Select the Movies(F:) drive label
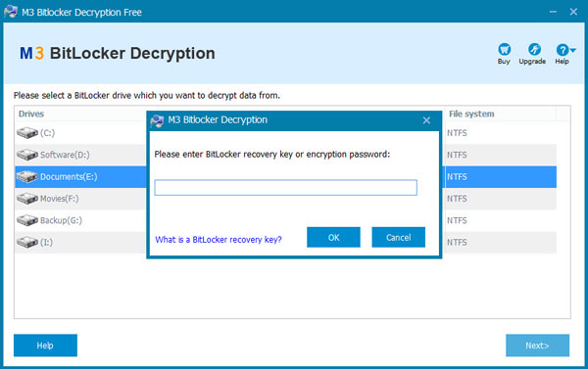The height and width of the screenshot is (369, 588). (59, 199)
